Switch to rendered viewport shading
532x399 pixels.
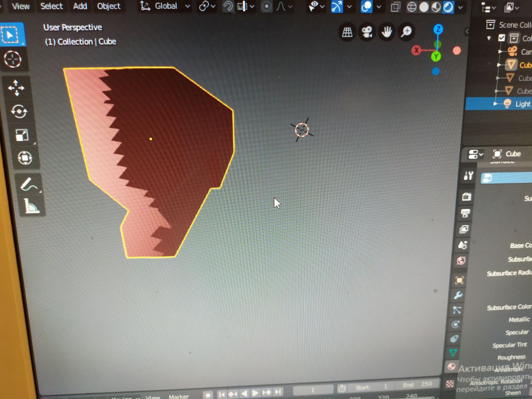448,7
